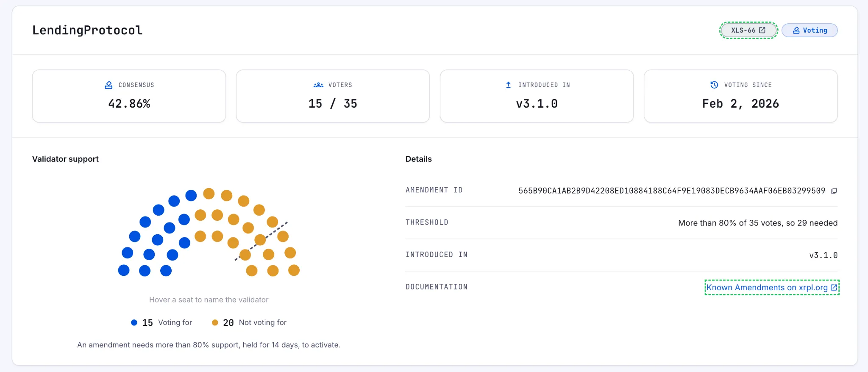Click the orange Not voting for legend dot

(215, 322)
